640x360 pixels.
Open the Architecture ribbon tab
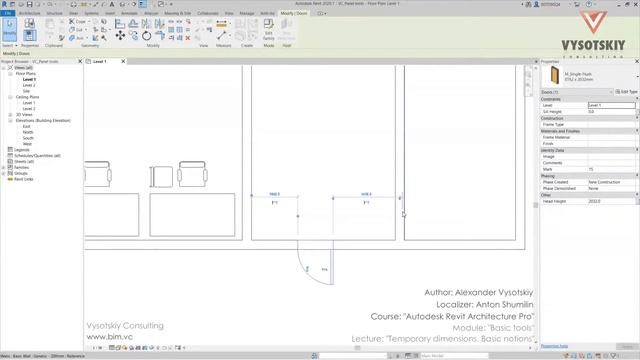coord(29,13)
